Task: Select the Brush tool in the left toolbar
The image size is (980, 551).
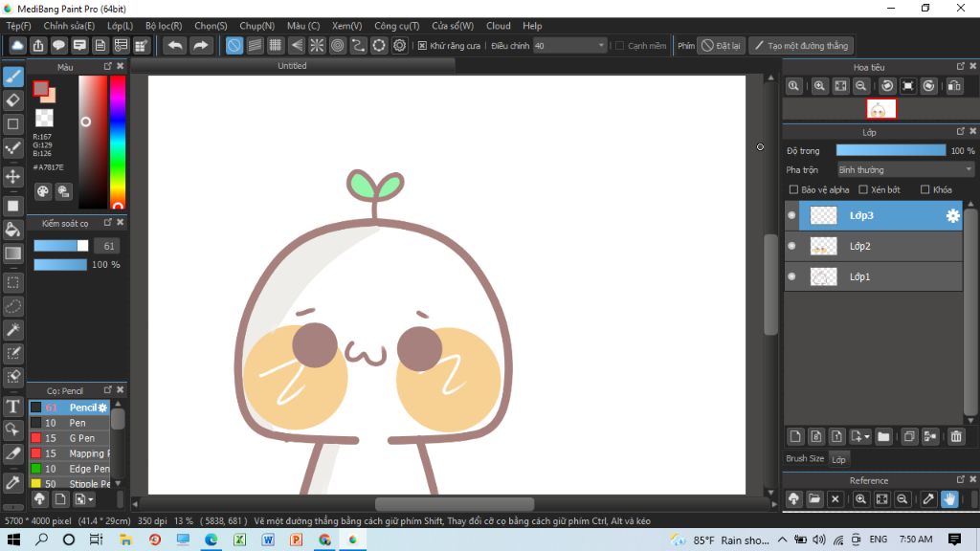Action: click(13, 77)
